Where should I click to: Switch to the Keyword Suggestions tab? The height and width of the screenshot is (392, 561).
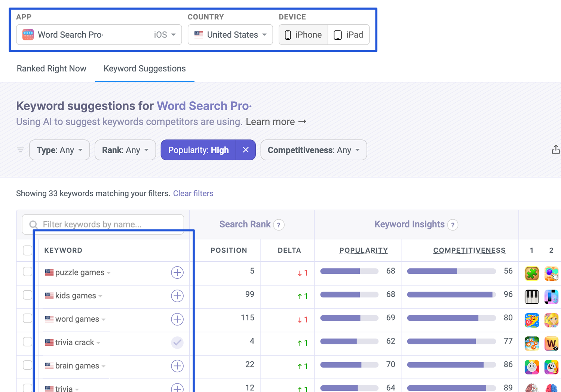[145, 69]
